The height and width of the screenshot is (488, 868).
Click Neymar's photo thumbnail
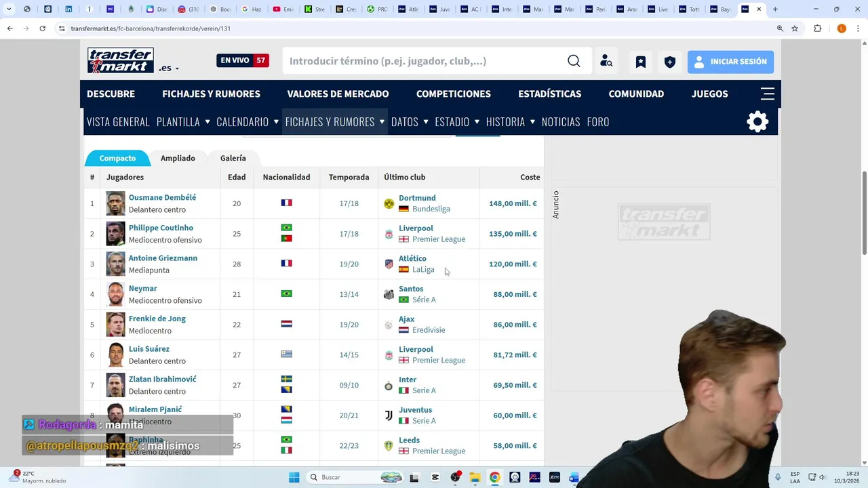click(115, 294)
